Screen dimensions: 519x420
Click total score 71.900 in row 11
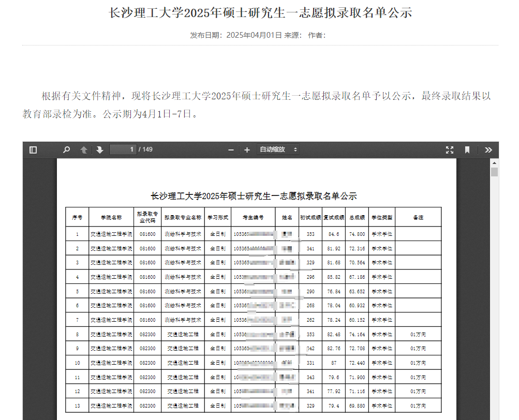coord(357,377)
